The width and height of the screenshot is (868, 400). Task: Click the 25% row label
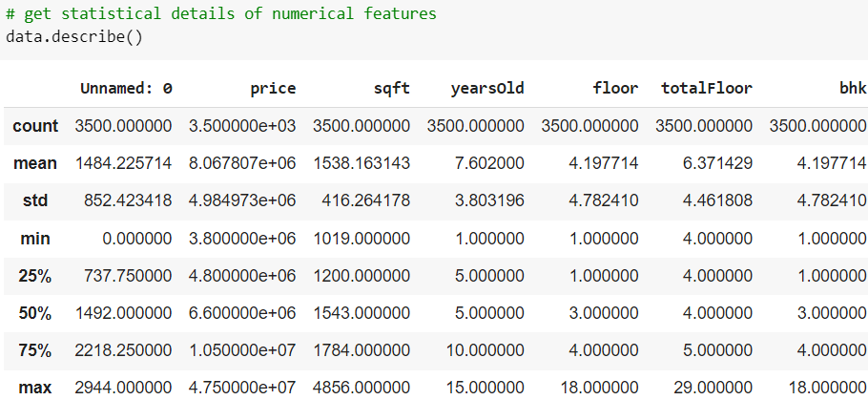click(x=35, y=275)
